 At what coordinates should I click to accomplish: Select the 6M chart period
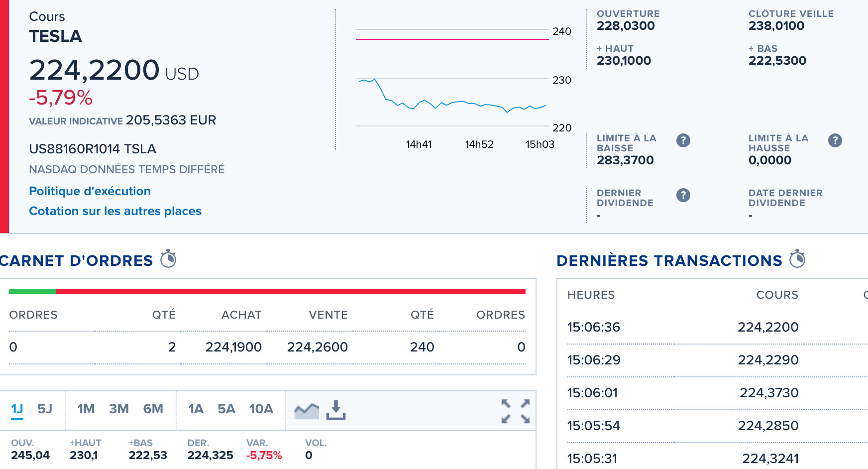(x=153, y=409)
